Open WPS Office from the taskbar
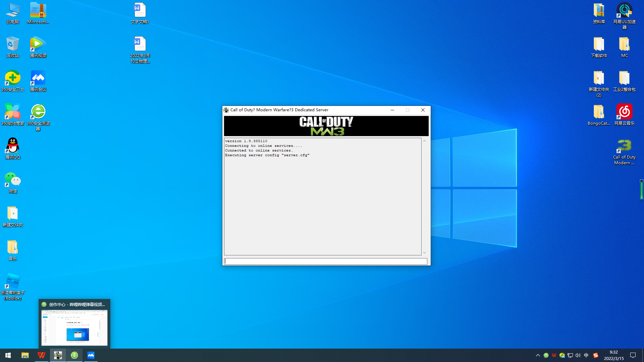The height and width of the screenshot is (362, 644). pyautogui.click(x=41, y=355)
